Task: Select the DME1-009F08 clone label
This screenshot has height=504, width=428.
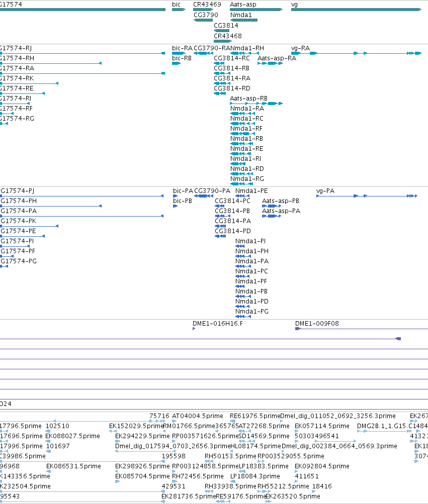Action: click(317, 324)
